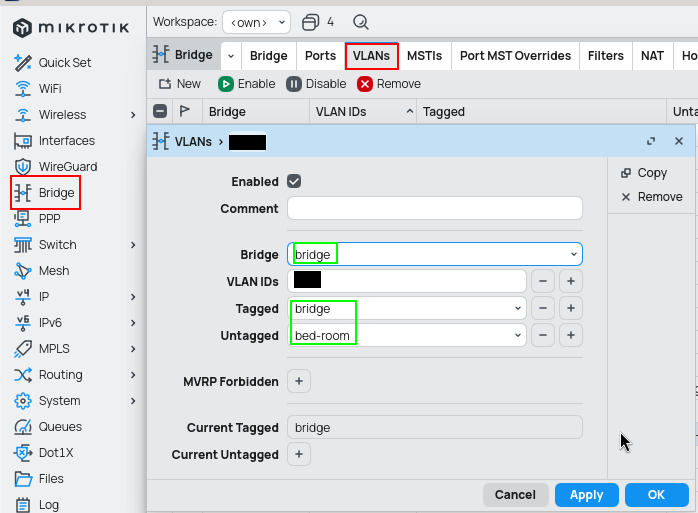Switch to Port MST Overrides tab
This screenshot has height=513, width=698.
(x=515, y=56)
